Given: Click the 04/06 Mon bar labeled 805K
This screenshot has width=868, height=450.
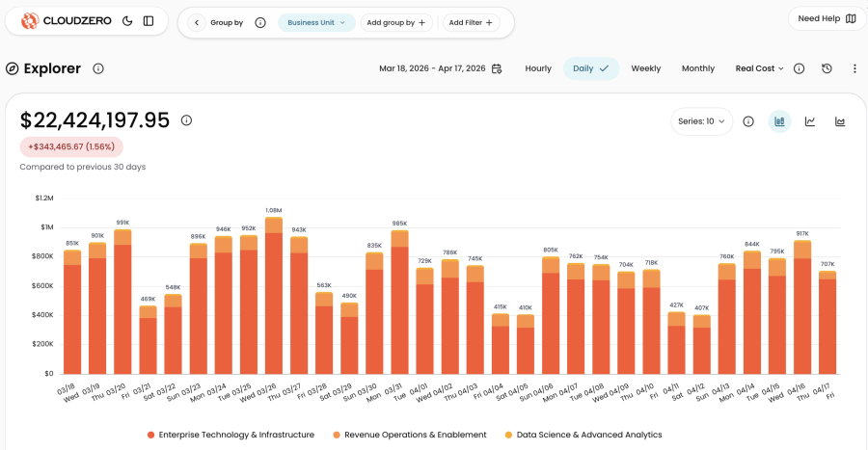Looking at the screenshot, I should tap(551, 316).
